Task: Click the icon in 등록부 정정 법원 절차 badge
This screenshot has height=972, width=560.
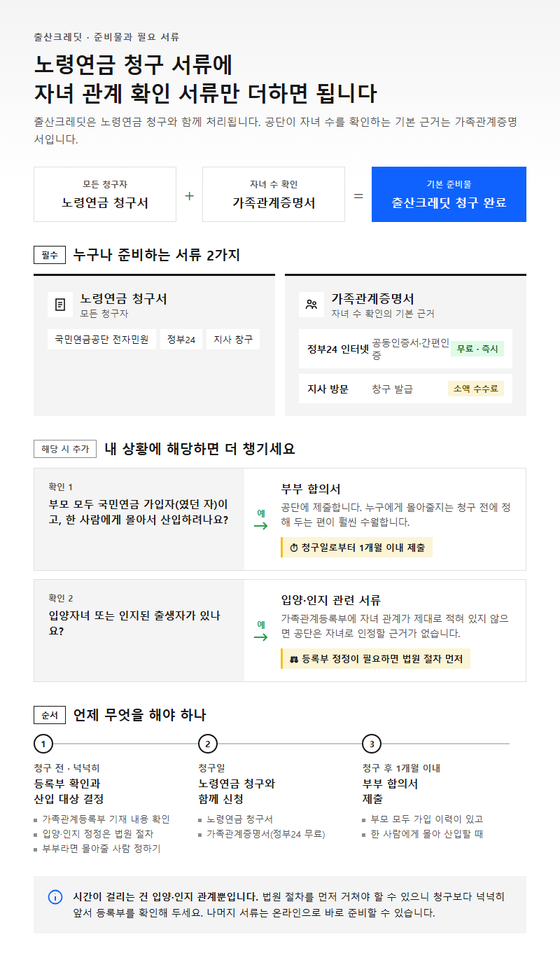Action: 294,659
